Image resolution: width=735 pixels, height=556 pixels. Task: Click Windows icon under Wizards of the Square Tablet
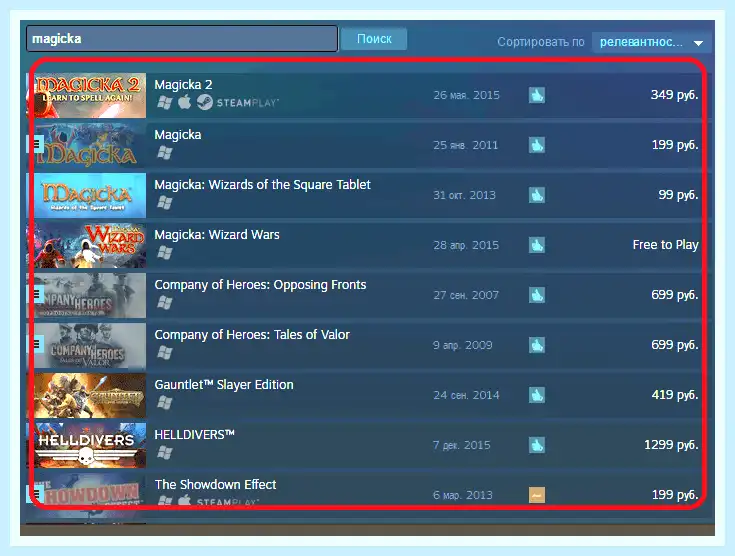[x=165, y=203]
